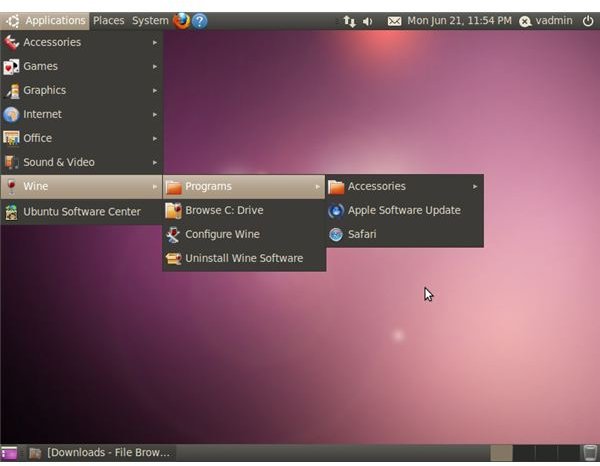Select Ubuntu Software Center entry
This screenshot has width=600, height=466.
pyautogui.click(x=82, y=212)
